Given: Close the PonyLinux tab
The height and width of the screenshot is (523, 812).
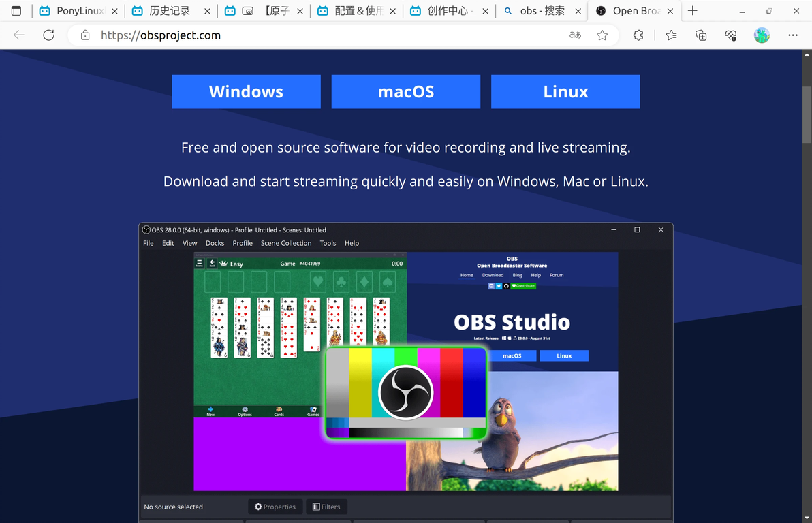Looking at the screenshot, I should [x=114, y=11].
